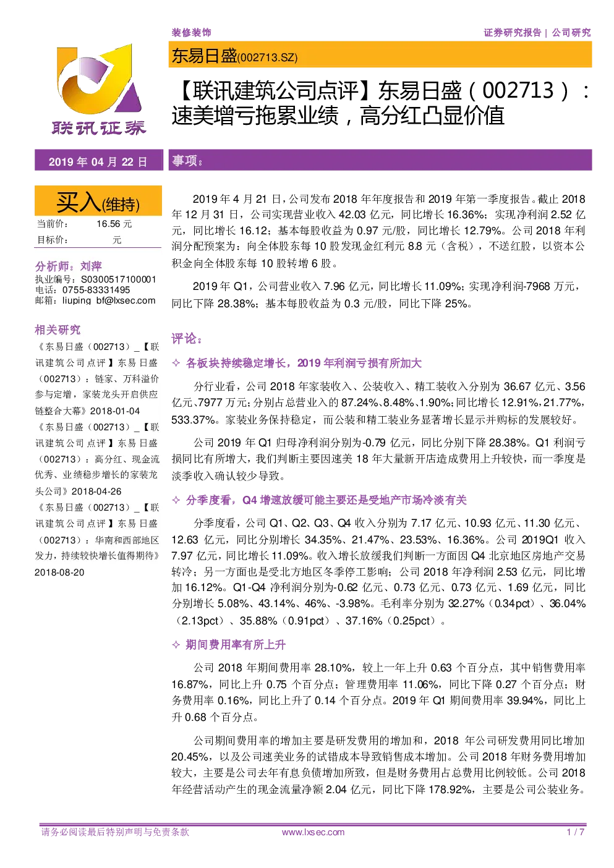
Task: Click the 评论 section heading
Action: pos(187,338)
